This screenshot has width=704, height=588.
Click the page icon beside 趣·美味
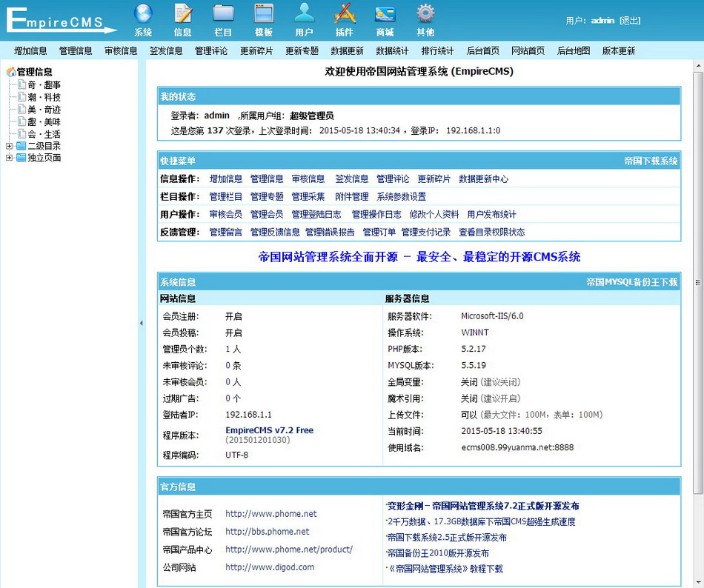(21, 121)
